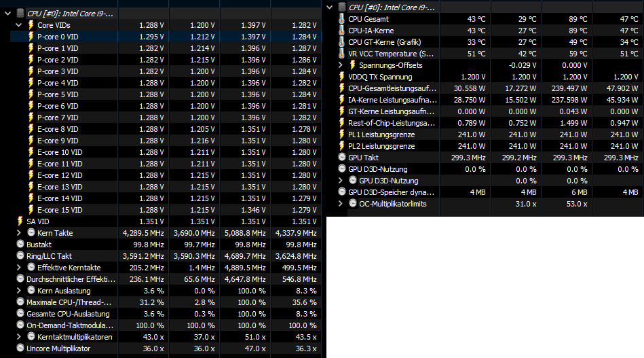Screen dimensions: 644x358
Task: Click the lightning icon of SA VID
Action: pos(20,221)
